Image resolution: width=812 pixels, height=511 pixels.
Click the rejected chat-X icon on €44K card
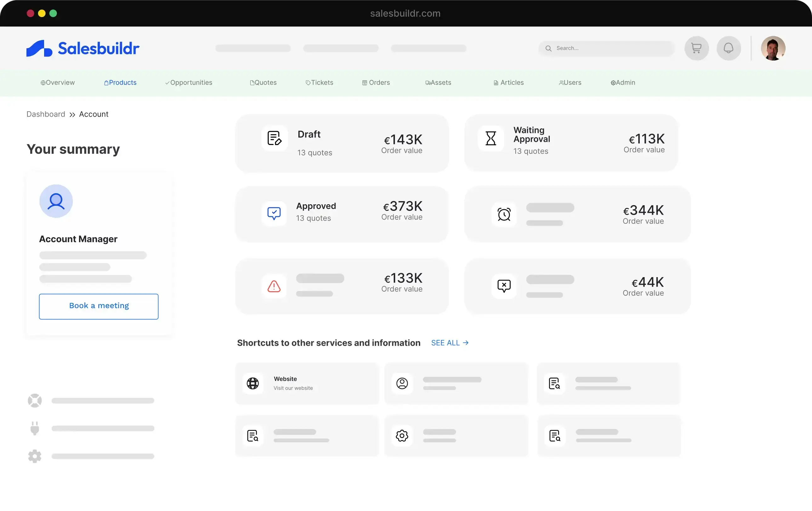[x=504, y=286]
